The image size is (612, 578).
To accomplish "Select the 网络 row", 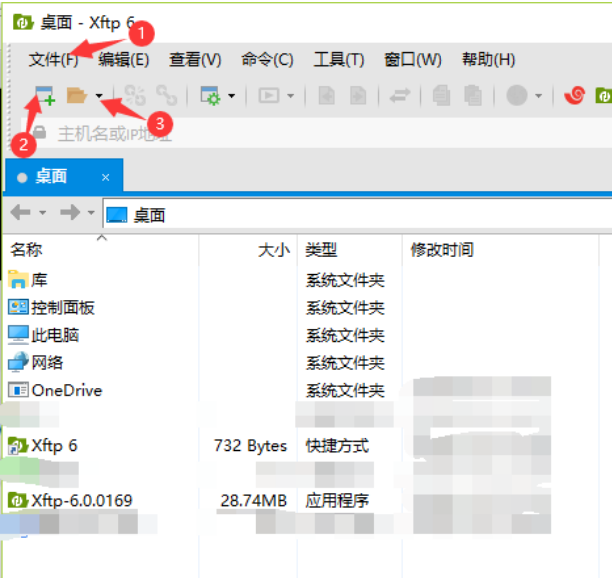I will (301, 363).
